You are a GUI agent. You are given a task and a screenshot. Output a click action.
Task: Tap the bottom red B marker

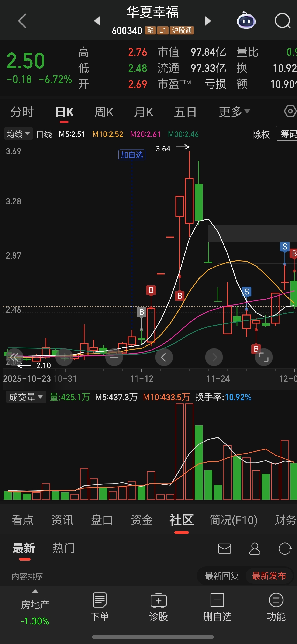256,349
